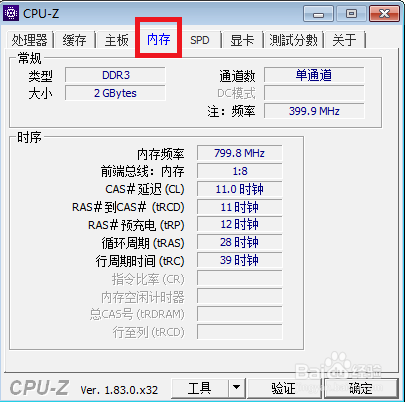This screenshot has width=405, height=402.
Task: Open the 显卡 tab
Action: click(242, 40)
